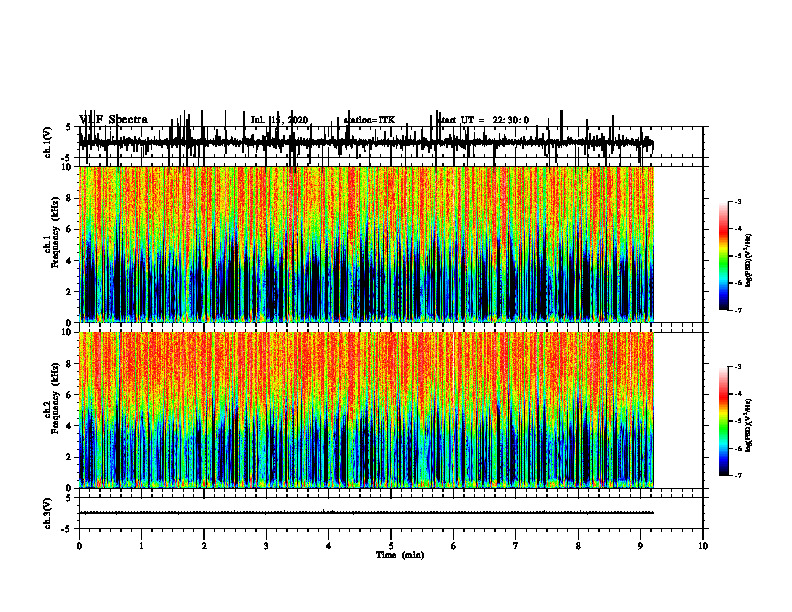
Task: Click time axis tick label "5"
Action: (391, 546)
